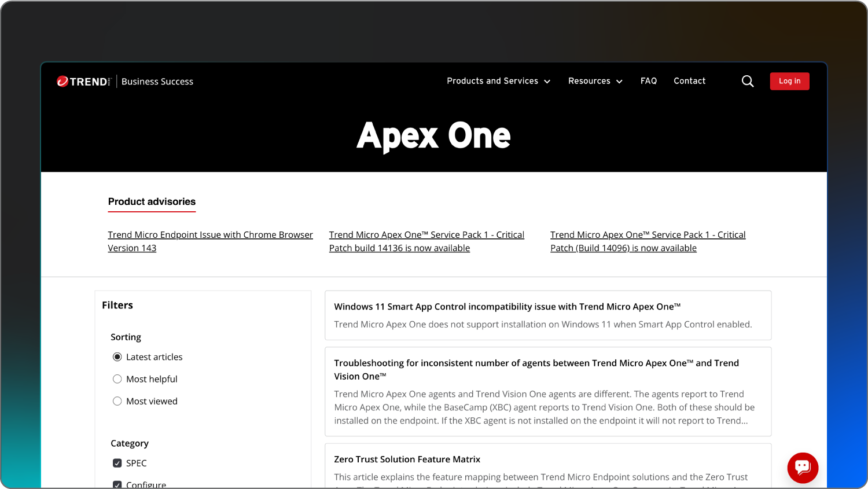Open Windows 11 Smart App Control article
Image resolution: width=868 pixels, height=489 pixels.
(507, 307)
